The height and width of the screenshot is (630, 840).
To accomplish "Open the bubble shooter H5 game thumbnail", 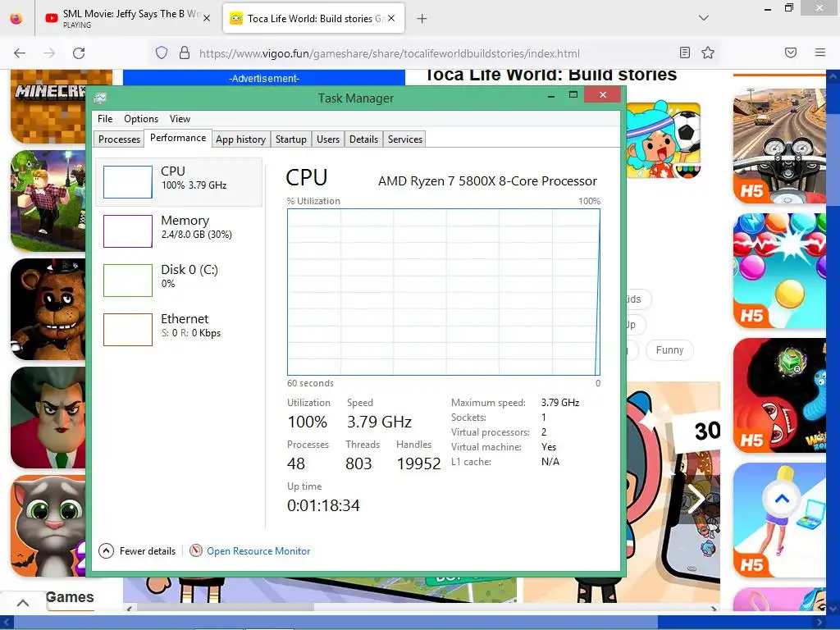I will (779, 271).
